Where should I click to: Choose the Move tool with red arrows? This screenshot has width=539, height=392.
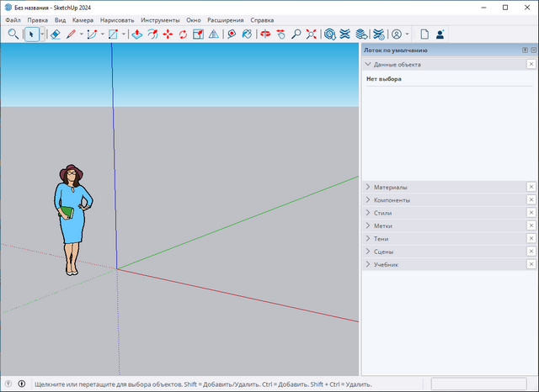(168, 34)
